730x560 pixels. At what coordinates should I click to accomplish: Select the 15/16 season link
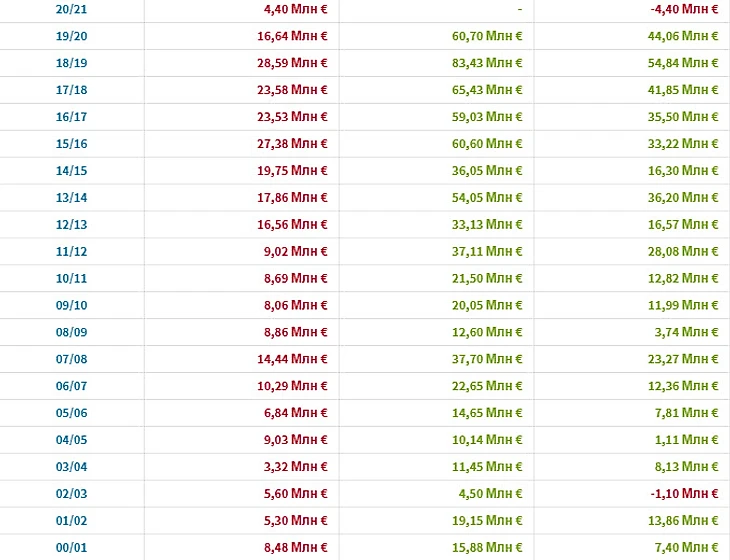[70, 144]
